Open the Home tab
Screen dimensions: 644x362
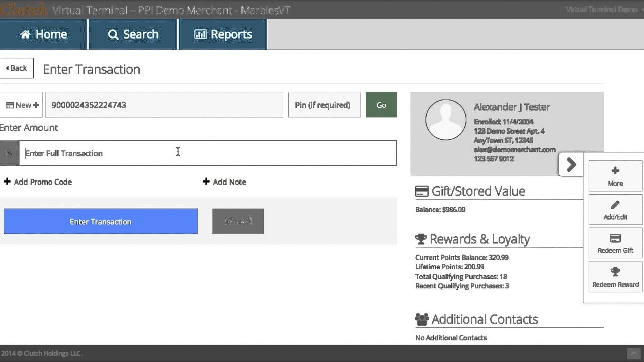(x=44, y=34)
